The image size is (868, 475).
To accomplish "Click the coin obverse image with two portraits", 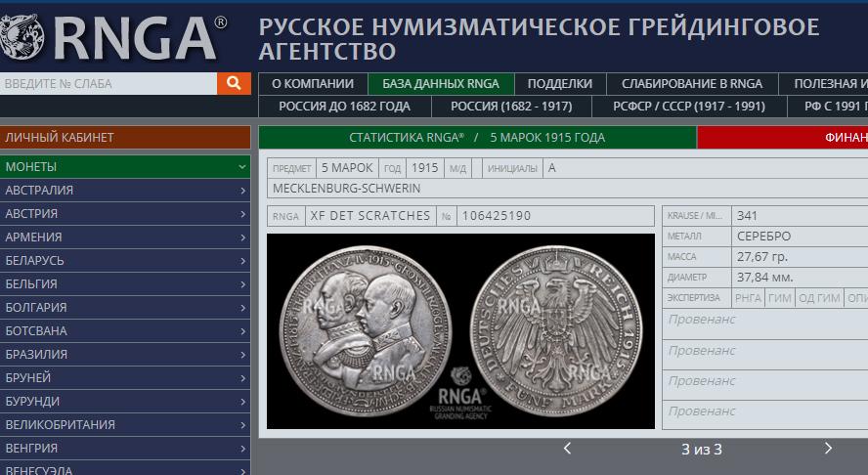I will (366, 330).
